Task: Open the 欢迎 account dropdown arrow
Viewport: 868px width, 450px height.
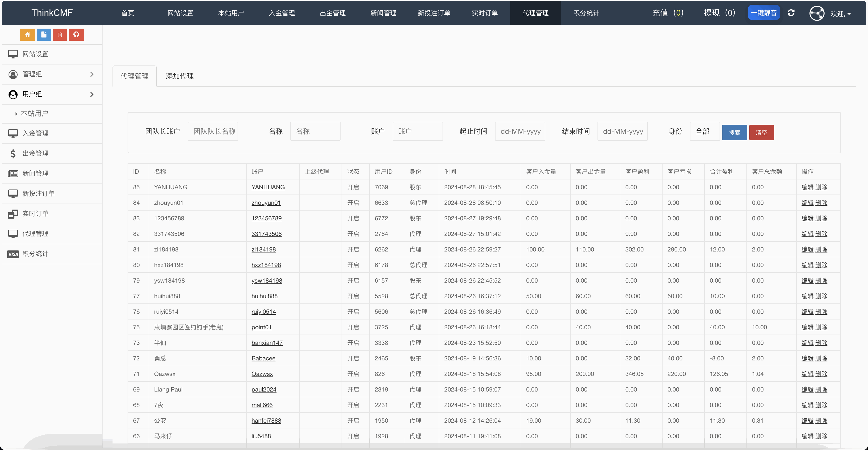Action: coord(850,14)
